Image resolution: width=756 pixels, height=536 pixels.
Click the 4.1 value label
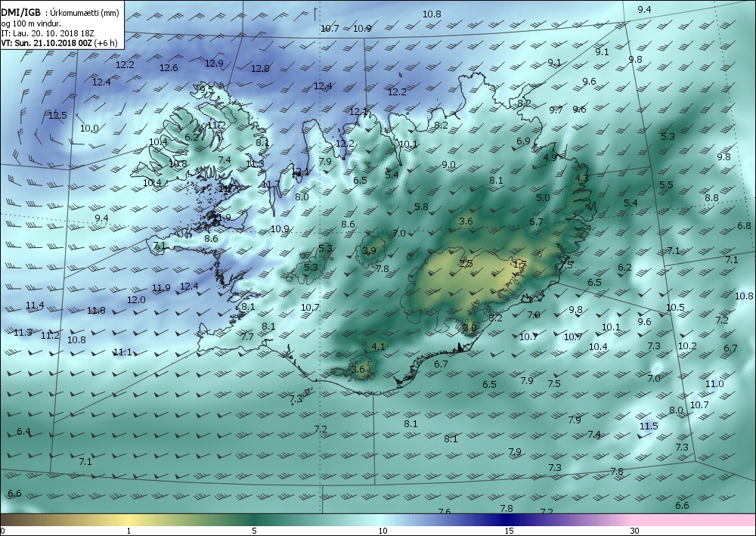click(x=379, y=346)
